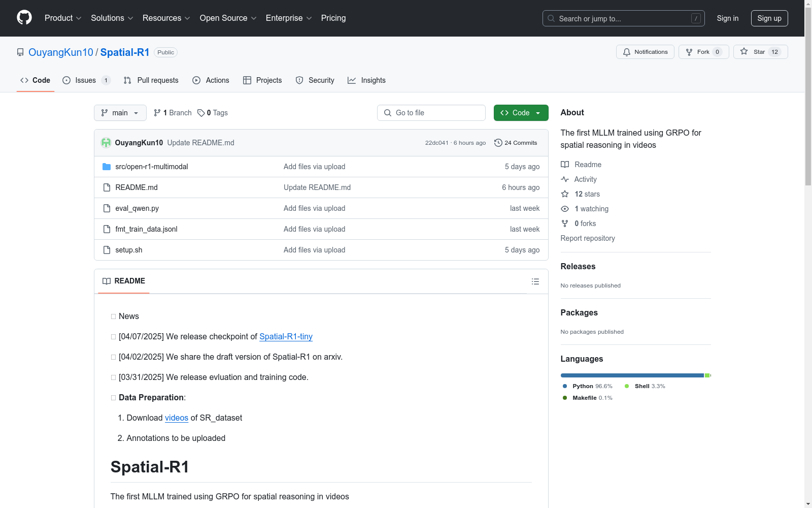Click the GitHub logo icon
Image resolution: width=812 pixels, height=508 pixels.
click(24, 18)
